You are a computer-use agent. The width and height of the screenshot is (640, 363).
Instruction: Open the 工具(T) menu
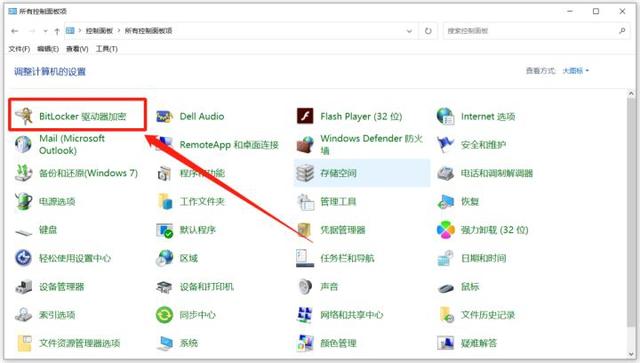[107, 49]
